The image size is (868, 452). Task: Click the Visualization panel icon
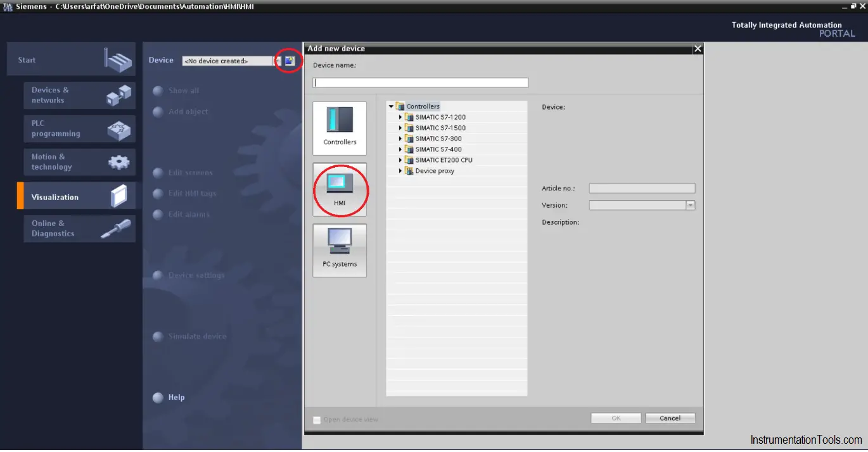[118, 196]
